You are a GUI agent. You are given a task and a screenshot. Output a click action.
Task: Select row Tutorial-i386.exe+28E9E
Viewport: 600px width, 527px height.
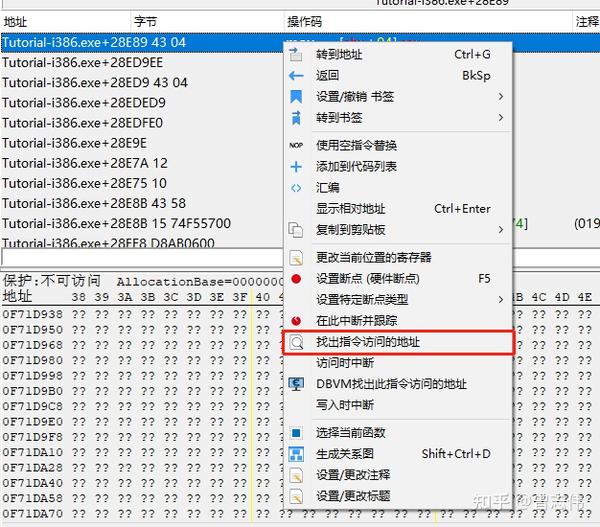pyautogui.click(x=142, y=144)
